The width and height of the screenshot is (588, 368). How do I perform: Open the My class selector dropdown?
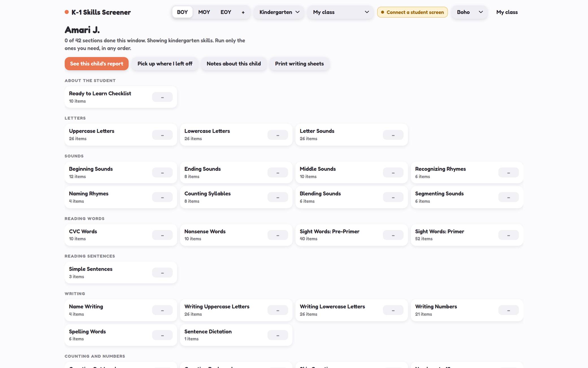341,12
